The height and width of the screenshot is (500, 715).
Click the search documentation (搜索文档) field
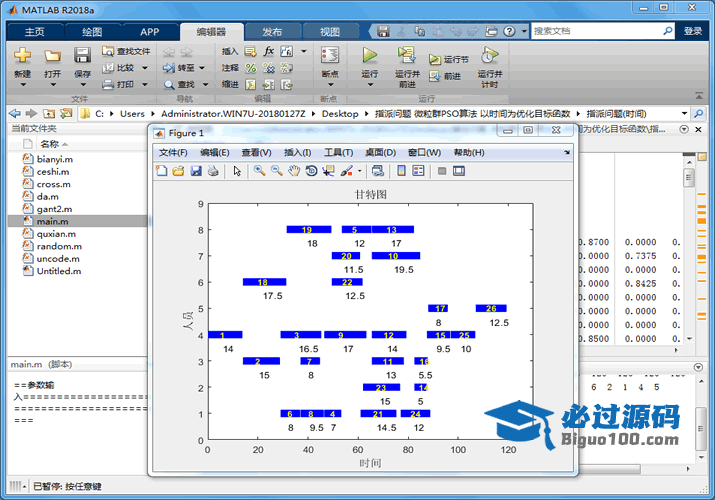pos(602,31)
